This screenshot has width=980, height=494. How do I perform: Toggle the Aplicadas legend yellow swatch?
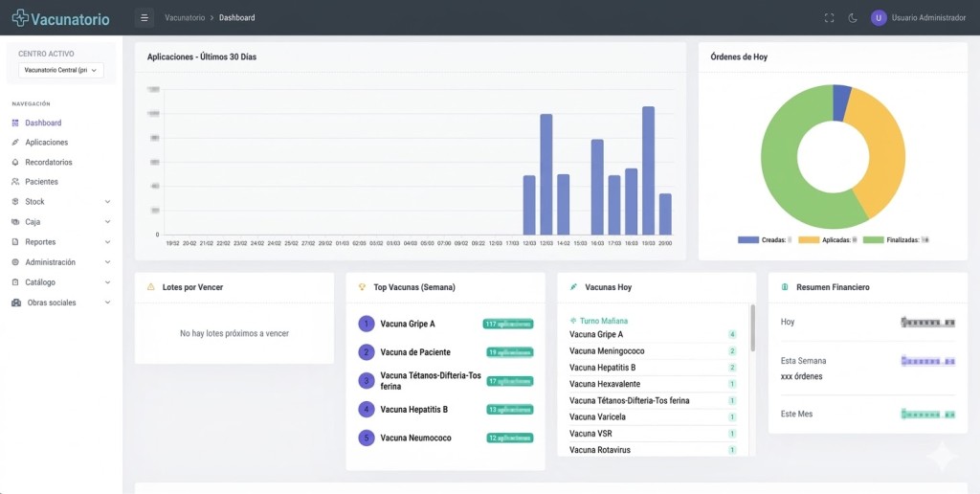click(808, 240)
